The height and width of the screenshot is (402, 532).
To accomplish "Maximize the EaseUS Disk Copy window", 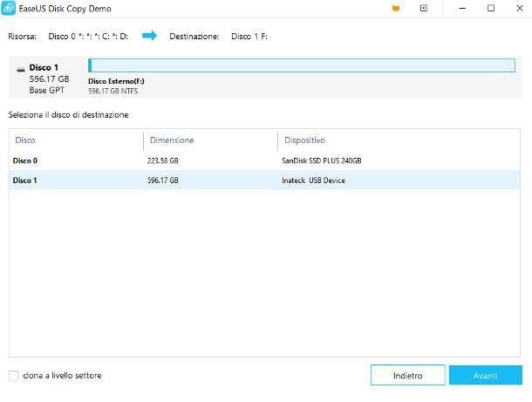I will (491, 9).
